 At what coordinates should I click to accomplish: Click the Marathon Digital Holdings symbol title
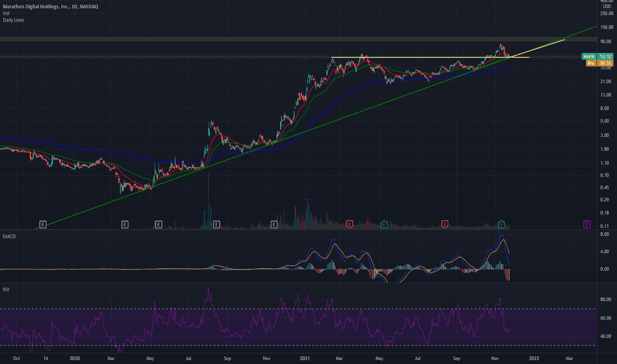(x=50, y=7)
